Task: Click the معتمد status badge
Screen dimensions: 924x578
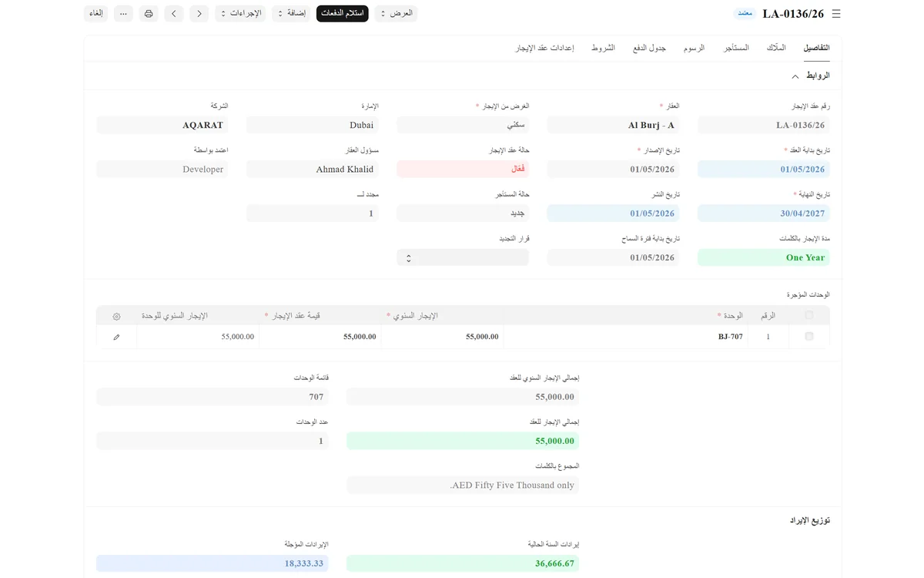Action: click(745, 14)
